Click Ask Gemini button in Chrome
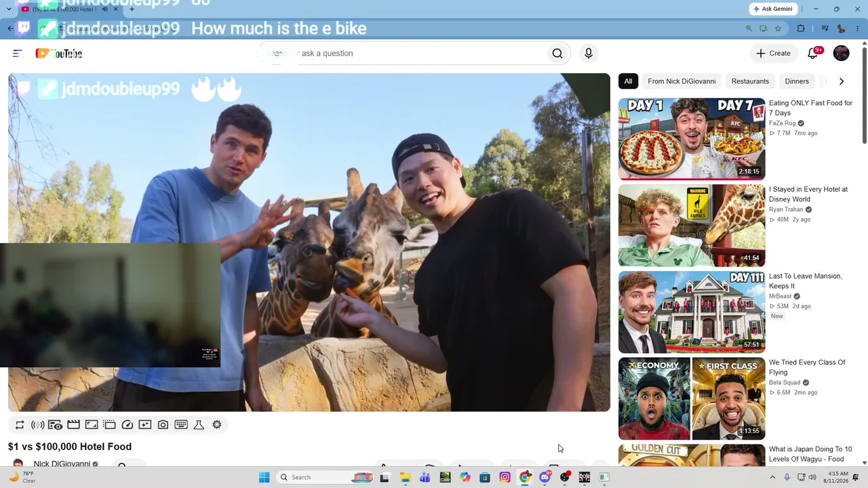The width and height of the screenshot is (868, 488). coord(773,9)
